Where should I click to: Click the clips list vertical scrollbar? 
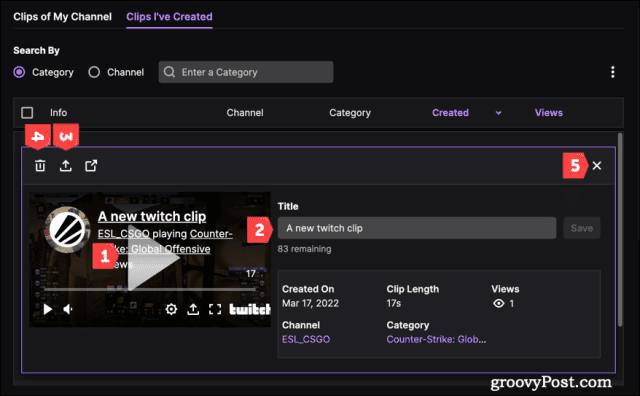pos(620,229)
